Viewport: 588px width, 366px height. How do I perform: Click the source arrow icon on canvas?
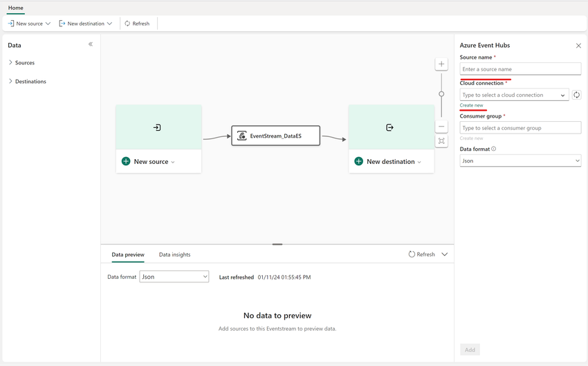pyautogui.click(x=157, y=127)
